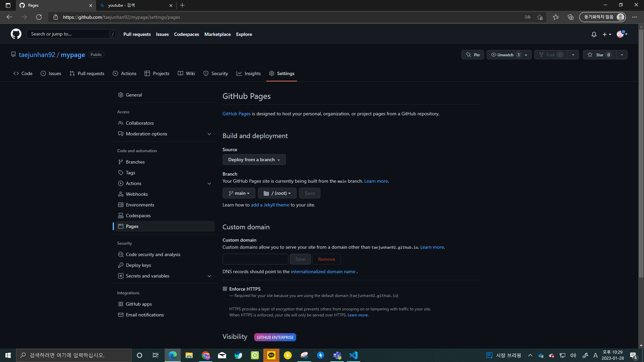The image size is (644, 362).
Task: Expand the Star lists dropdown arrow
Action: 622,55
